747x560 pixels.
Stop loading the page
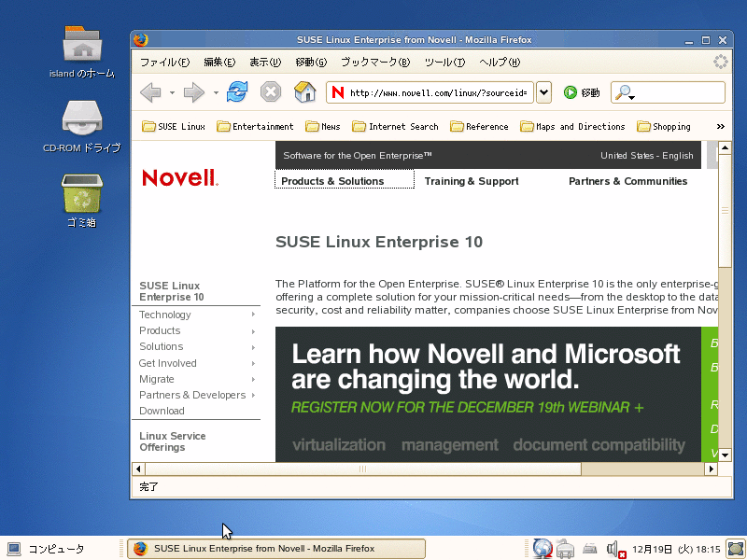tap(271, 91)
